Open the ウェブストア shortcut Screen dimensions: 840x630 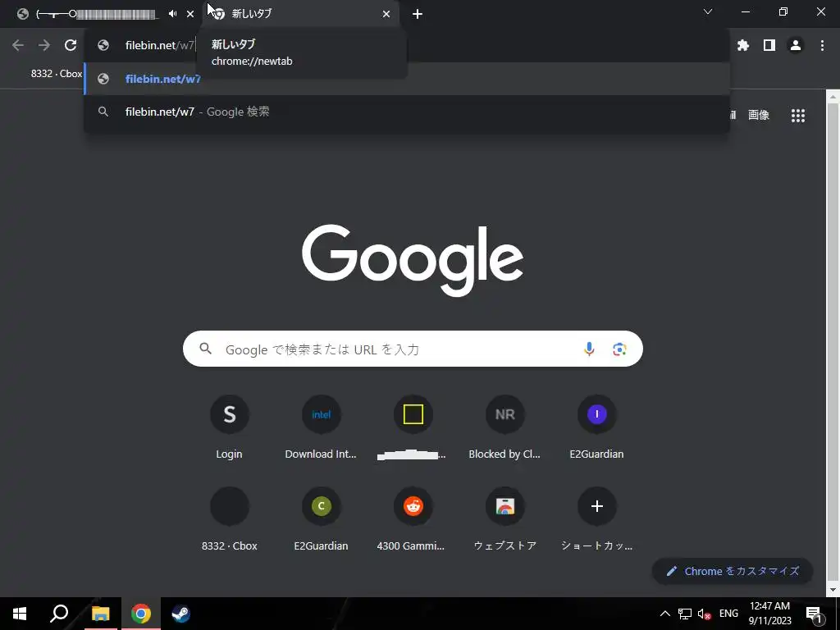(x=504, y=519)
